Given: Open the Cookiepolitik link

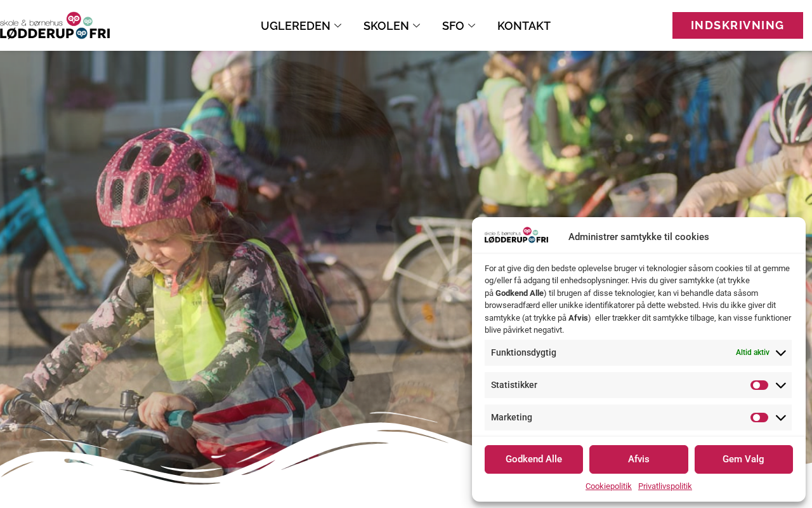Looking at the screenshot, I should coord(608,486).
